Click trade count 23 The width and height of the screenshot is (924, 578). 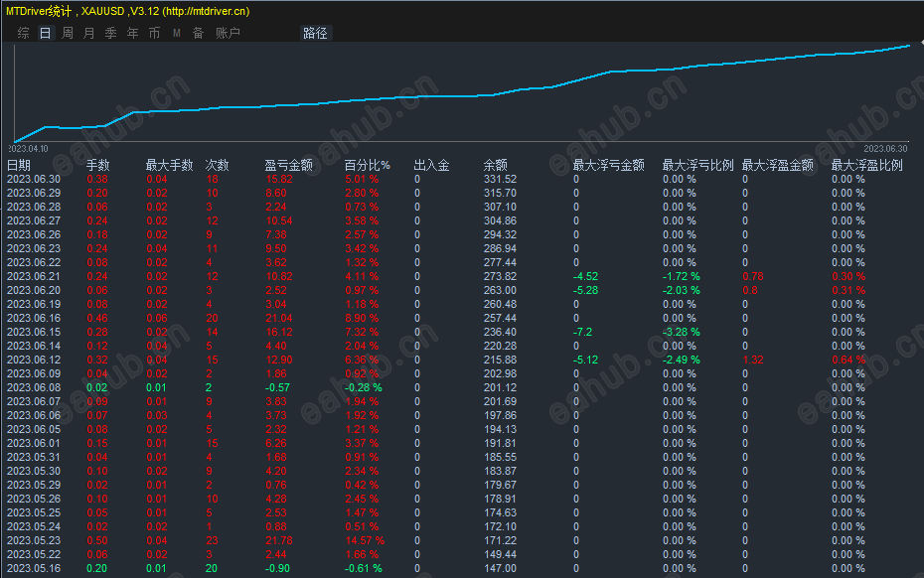[x=213, y=541]
